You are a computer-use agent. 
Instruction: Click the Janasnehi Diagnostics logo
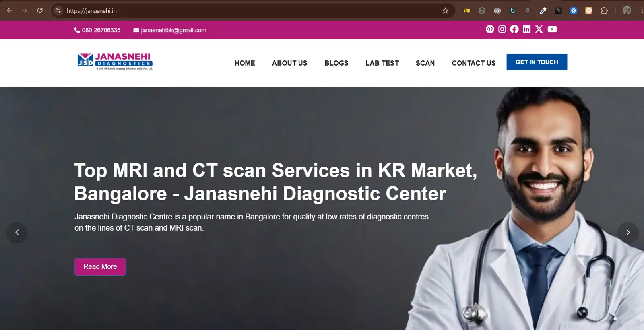click(x=115, y=62)
